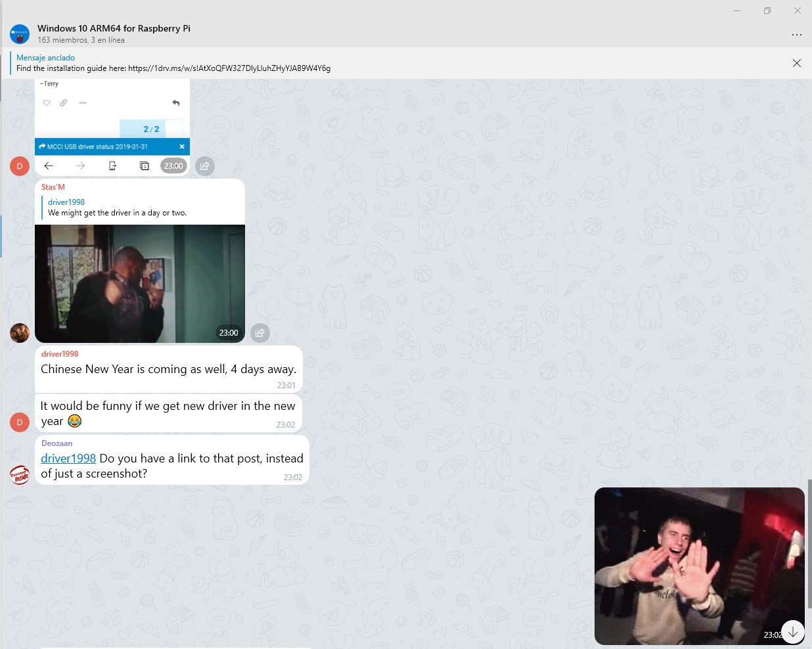This screenshot has height=649, width=812.
Task: Open the group avatar in the header
Action: (x=20, y=34)
